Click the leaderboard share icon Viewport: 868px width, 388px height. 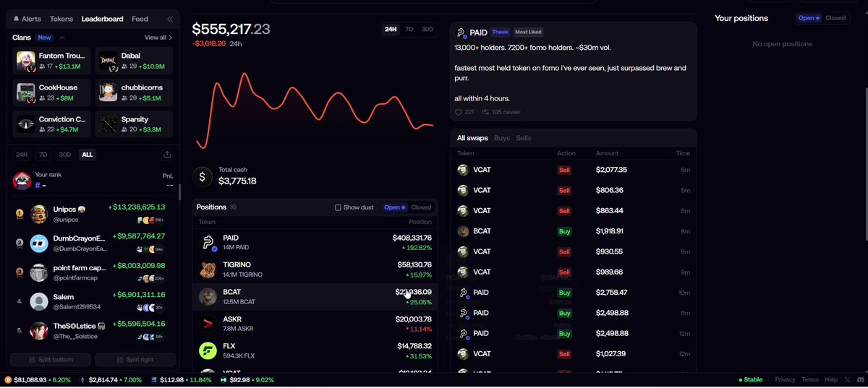point(167,155)
